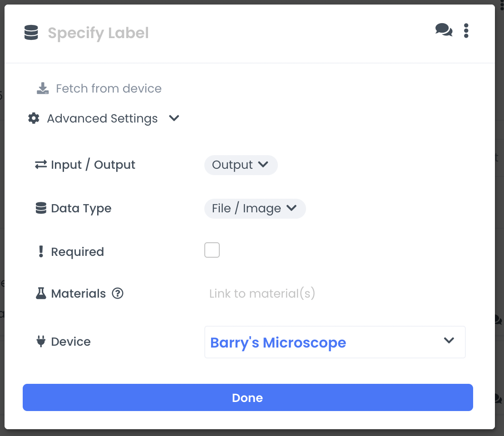504x436 pixels.
Task: Click the plug icon beside Device
Action: [41, 341]
